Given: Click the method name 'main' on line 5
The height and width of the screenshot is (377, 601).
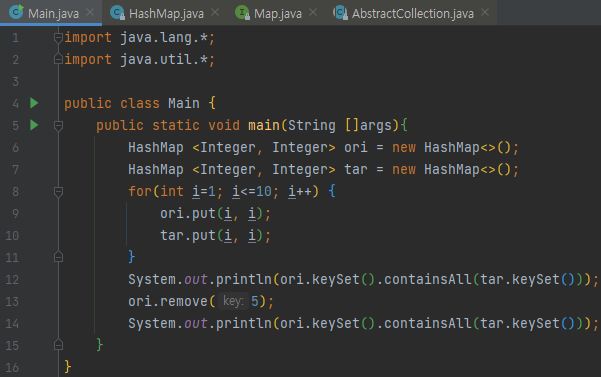Looking at the screenshot, I should tap(264, 125).
